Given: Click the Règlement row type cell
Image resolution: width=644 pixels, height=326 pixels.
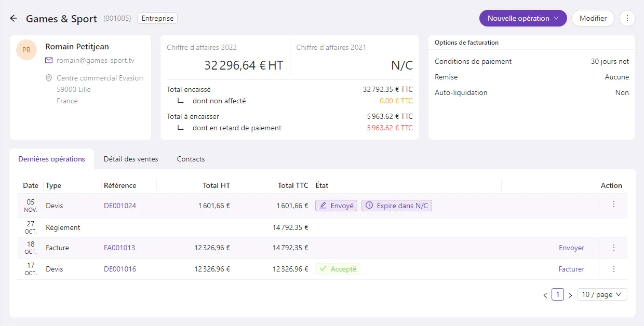Looking at the screenshot, I should 63,227.
